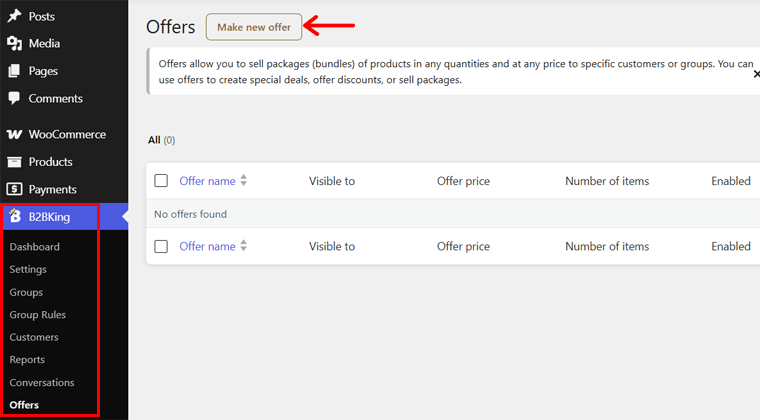This screenshot has width=760, height=420.
Task: Open B2BKing Settings submenu
Action: pyautogui.click(x=28, y=269)
